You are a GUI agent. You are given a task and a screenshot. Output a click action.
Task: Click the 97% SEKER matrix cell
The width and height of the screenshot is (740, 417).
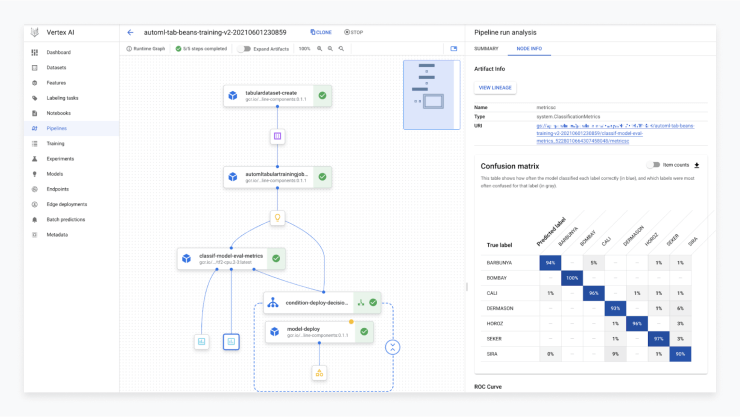click(659, 339)
